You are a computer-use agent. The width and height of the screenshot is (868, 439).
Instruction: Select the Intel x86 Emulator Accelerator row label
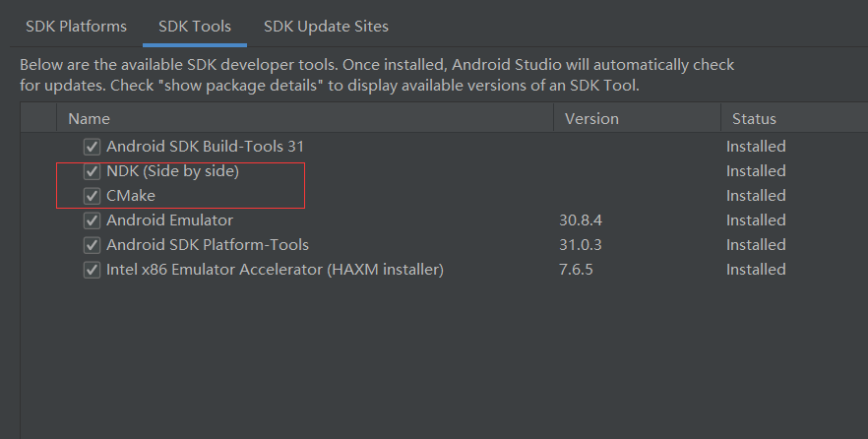pos(275,270)
